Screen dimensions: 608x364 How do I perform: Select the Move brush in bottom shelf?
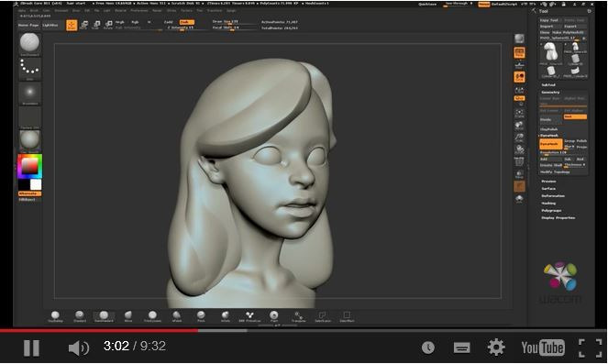tap(128, 316)
